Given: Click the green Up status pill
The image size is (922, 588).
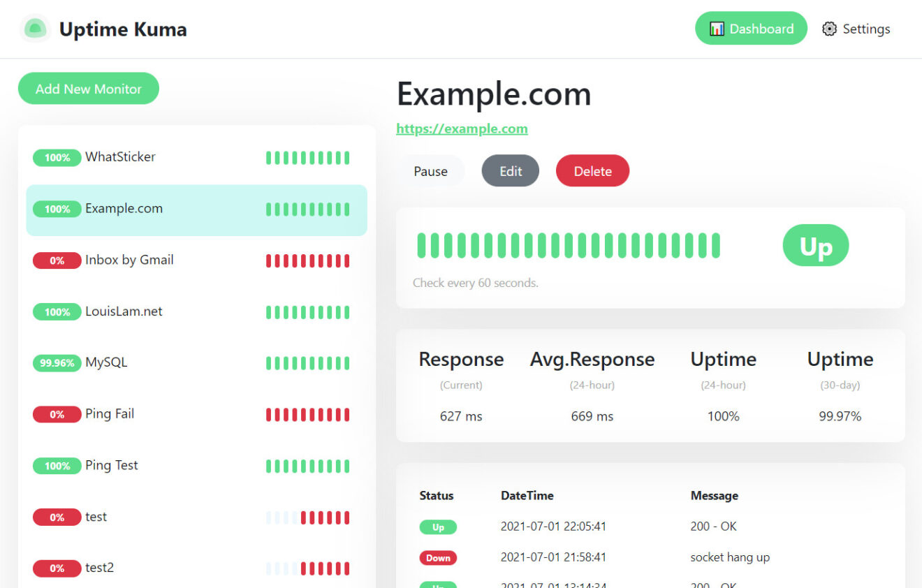Looking at the screenshot, I should click(x=815, y=245).
